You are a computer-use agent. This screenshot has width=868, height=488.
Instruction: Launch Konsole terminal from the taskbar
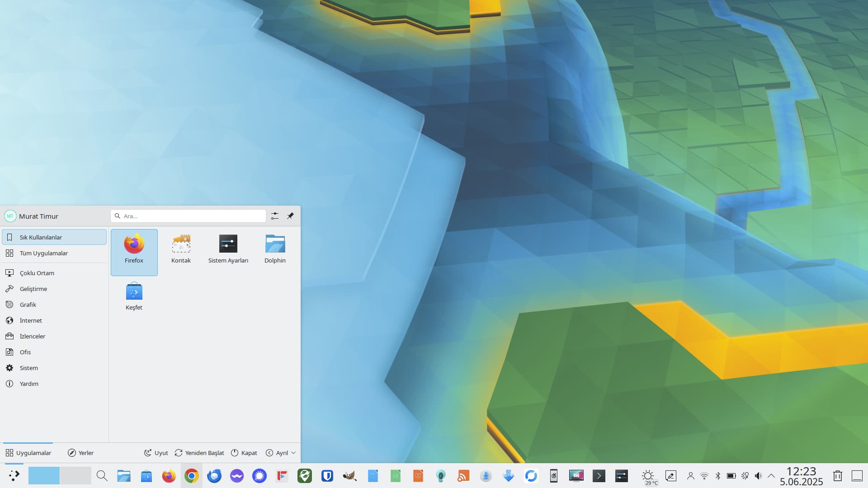point(599,476)
